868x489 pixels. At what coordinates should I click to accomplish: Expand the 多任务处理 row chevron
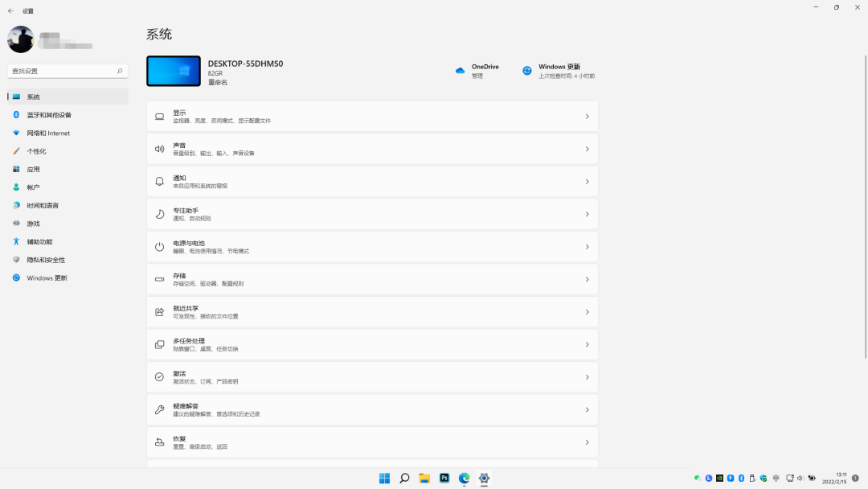pyautogui.click(x=587, y=344)
